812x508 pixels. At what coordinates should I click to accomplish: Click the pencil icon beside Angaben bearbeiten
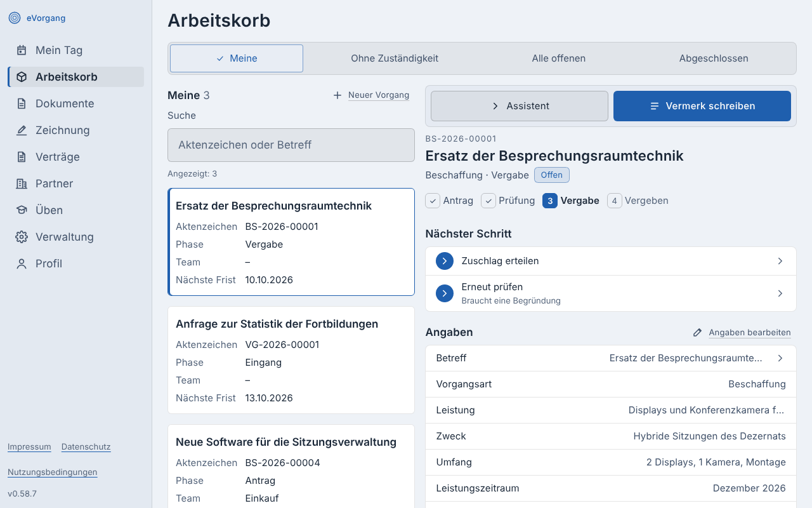point(698,332)
